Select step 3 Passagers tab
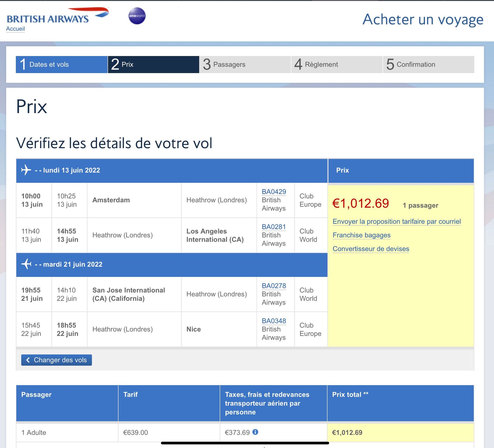 (245, 64)
